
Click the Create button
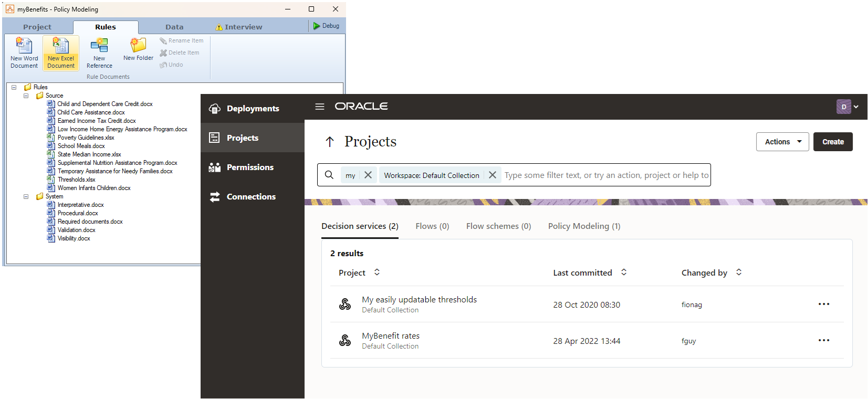pyautogui.click(x=833, y=142)
